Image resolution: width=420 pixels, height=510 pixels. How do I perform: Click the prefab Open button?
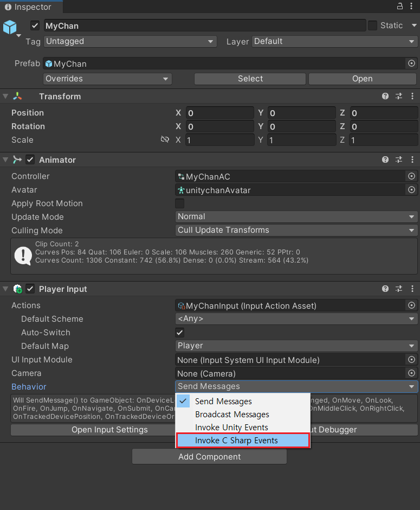(363, 79)
